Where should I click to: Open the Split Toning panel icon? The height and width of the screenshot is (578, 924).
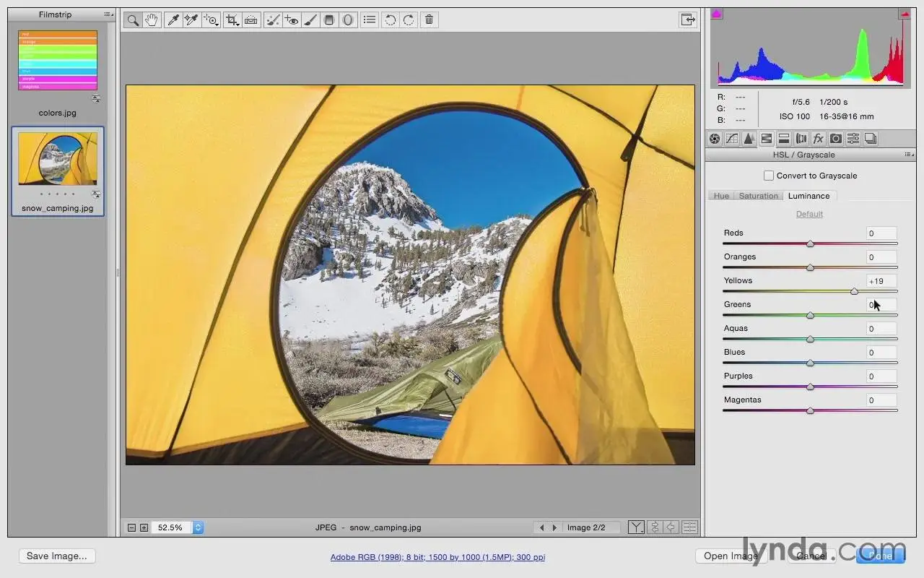click(784, 139)
